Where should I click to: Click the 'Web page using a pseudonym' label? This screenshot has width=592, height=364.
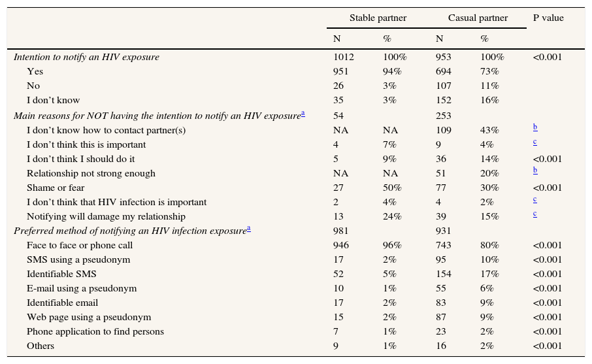point(89,318)
